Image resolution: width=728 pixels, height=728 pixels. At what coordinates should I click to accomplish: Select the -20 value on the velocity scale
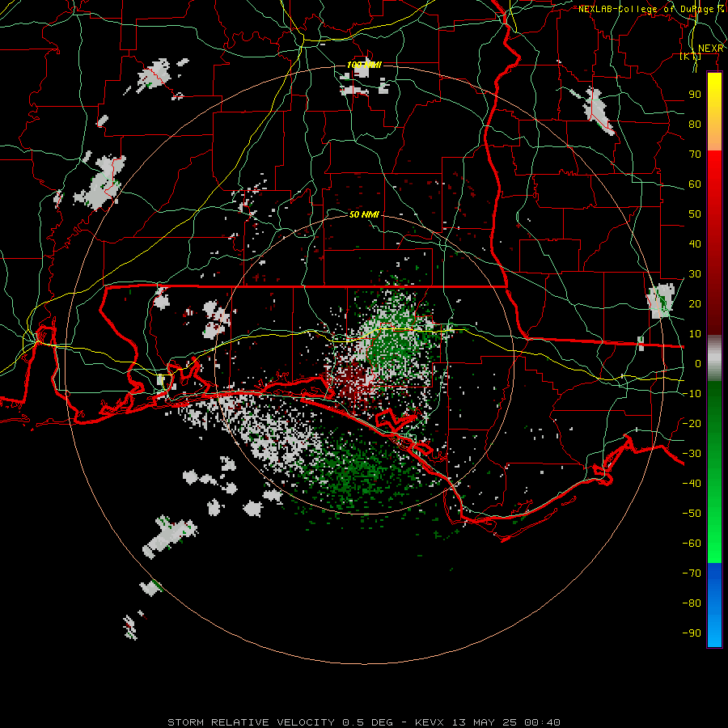coord(692,423)
